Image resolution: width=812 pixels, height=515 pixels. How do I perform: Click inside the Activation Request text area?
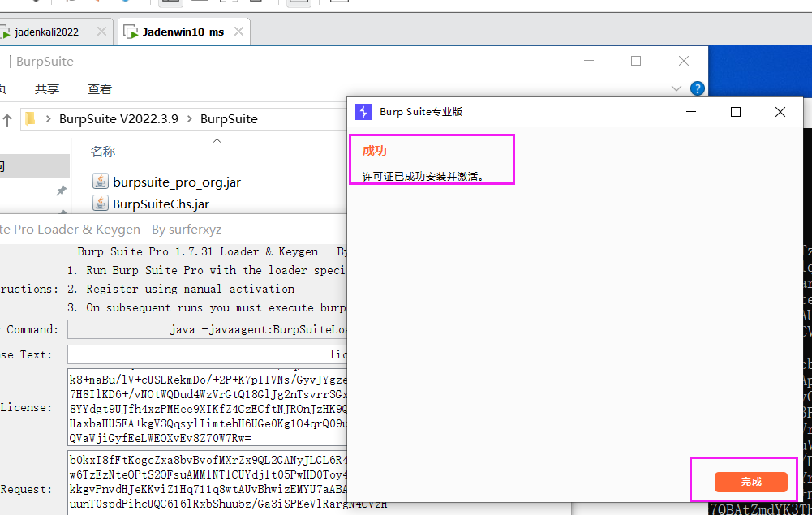pos(207,483)
